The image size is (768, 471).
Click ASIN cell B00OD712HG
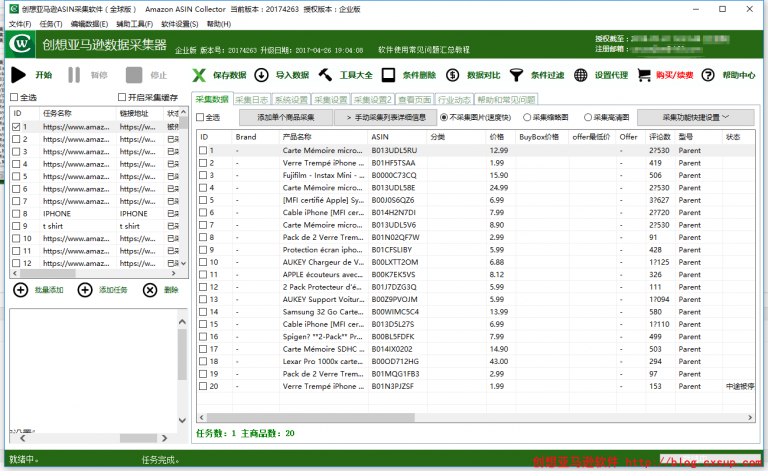(x=395, y=361)
